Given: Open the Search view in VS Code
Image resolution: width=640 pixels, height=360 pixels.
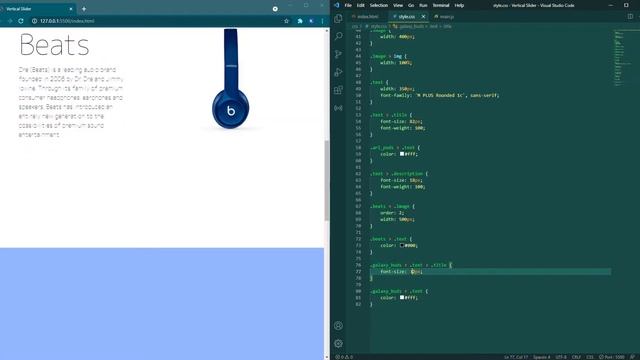Looking at the screenshot, I should tap(338, 36).
